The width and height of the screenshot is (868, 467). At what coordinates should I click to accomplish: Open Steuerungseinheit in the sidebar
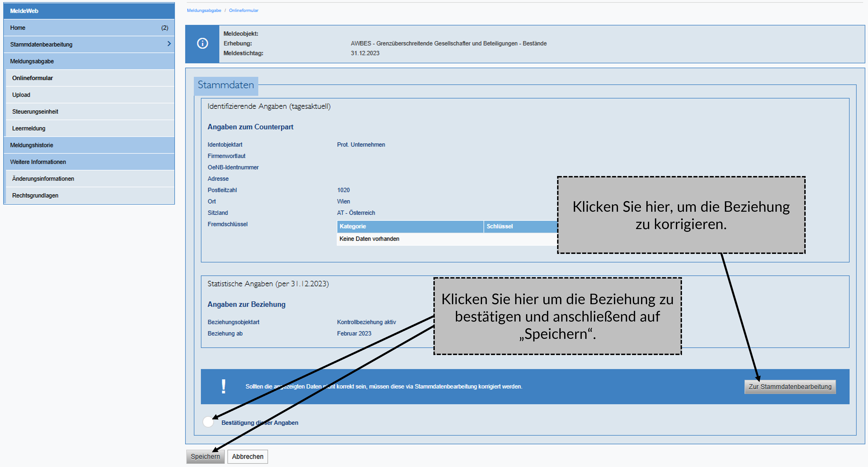pos(35,111)
